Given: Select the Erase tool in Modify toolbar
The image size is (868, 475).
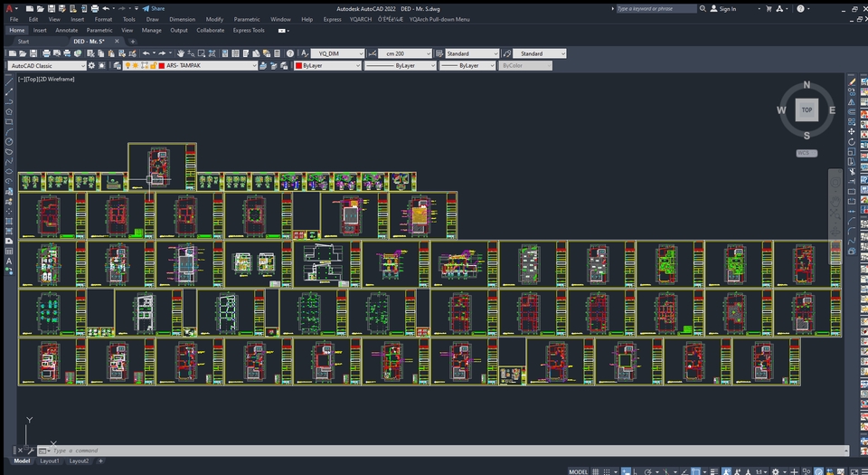Looking at the screenshot, I should tap(852, 81).
